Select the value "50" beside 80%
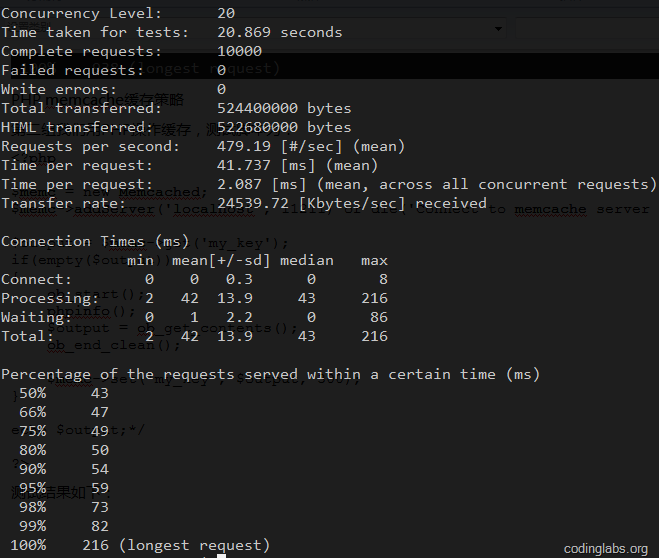Screen dimensions: 659x558 point(100,450)
